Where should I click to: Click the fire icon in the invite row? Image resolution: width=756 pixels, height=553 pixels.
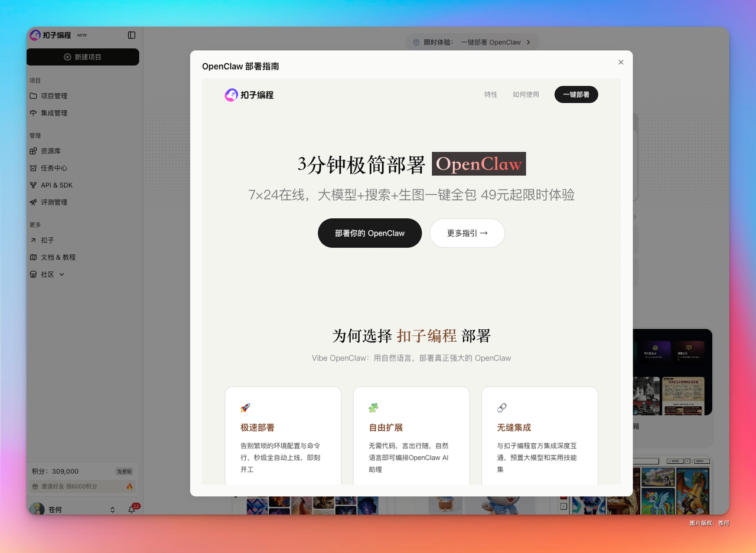coord(129,487)
